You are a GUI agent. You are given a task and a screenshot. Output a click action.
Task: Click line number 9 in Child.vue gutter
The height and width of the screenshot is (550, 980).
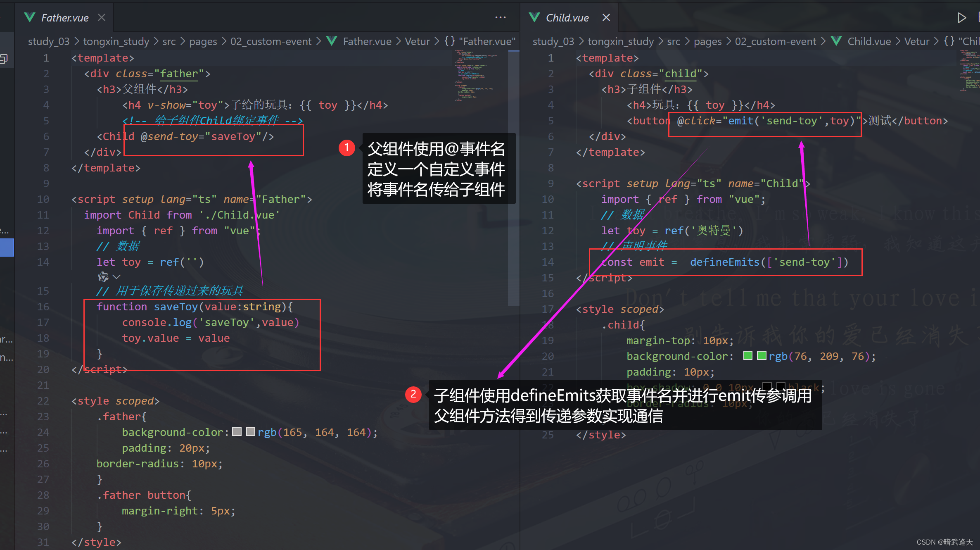(551, 183)
